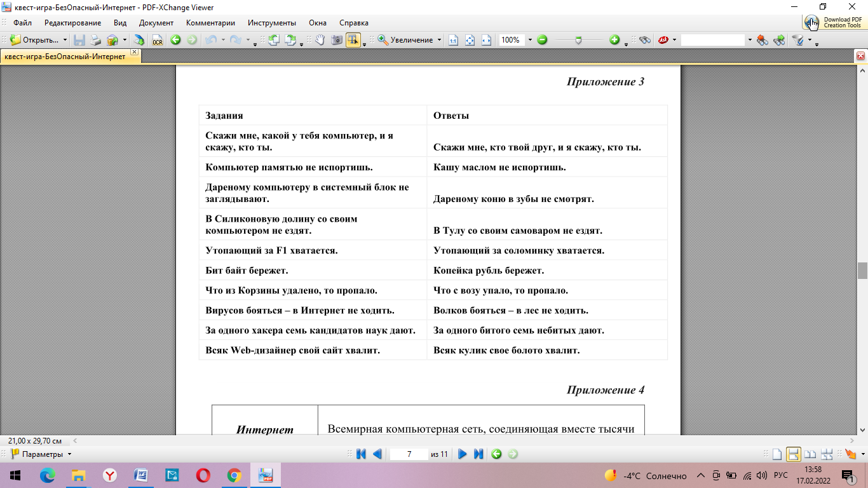Click the green zoom out minus button
Viewport: 868px width, 488px height.
pos(542,40)
